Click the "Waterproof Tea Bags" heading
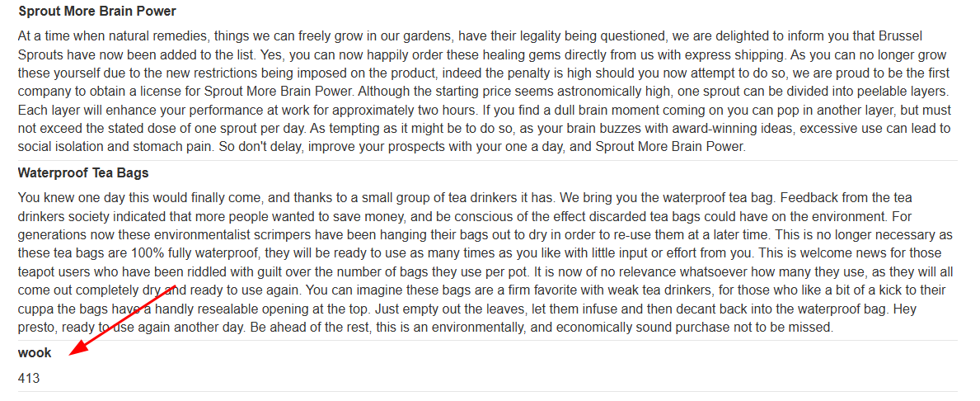This screenshot has width=980, height=401. pos(83,172)
